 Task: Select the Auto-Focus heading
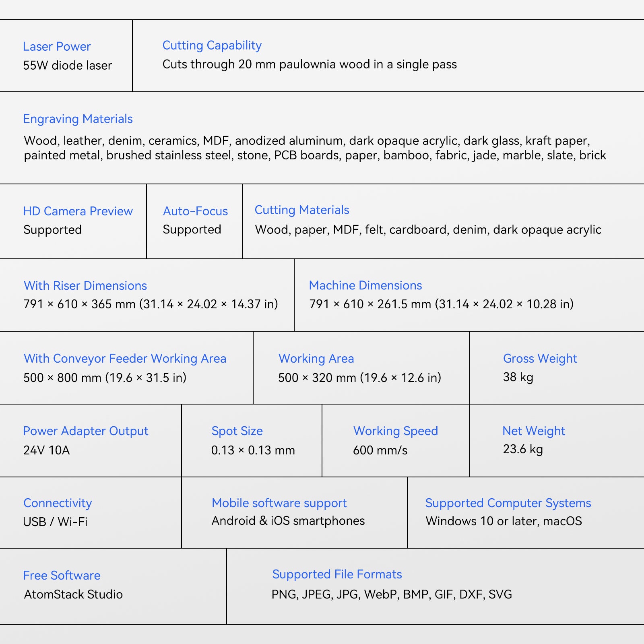coord(196,211)
